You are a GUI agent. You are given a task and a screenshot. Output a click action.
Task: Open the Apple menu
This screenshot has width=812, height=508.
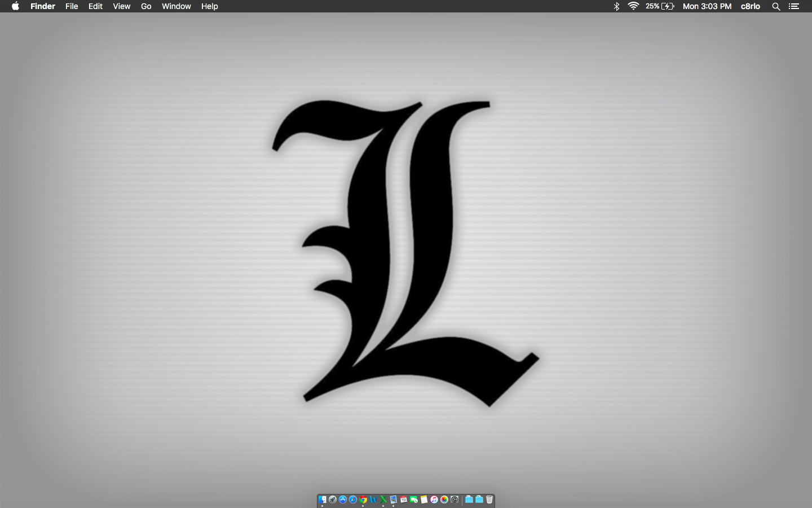pyautogui.click(x=15, y=6)
